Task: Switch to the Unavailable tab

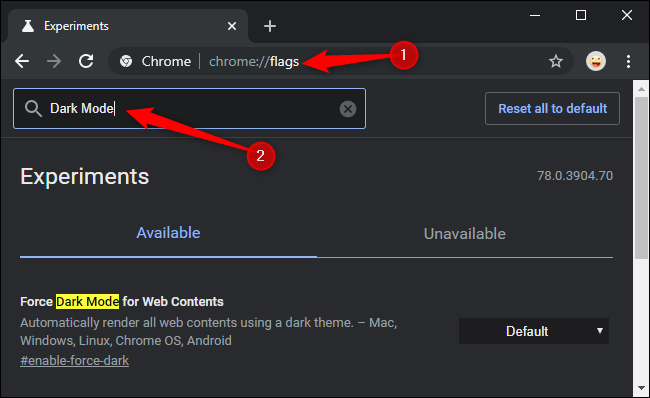Action: [x=465, y=234]
